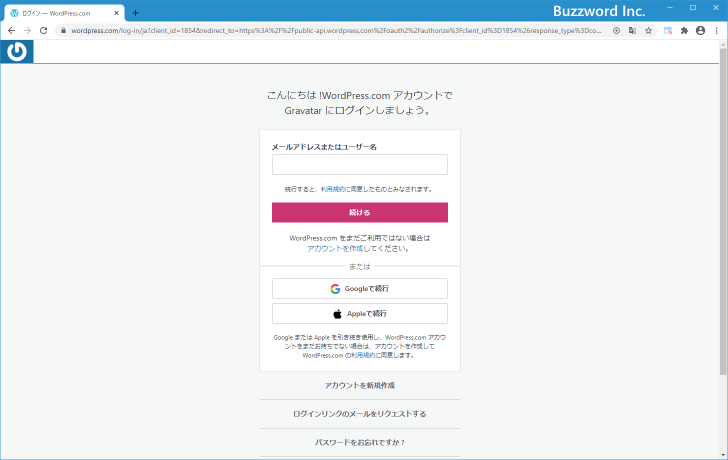Screen dimensions: 728x460
Task: Click the lock icon in address bar
Action: click(x=64, y=31)
